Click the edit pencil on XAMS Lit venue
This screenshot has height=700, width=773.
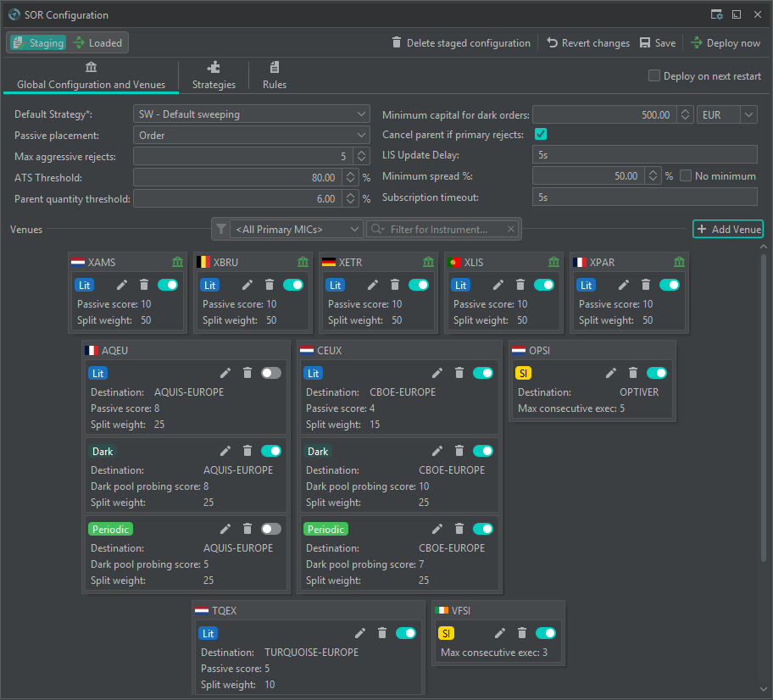pyautogui.click(x=122, y=286)
